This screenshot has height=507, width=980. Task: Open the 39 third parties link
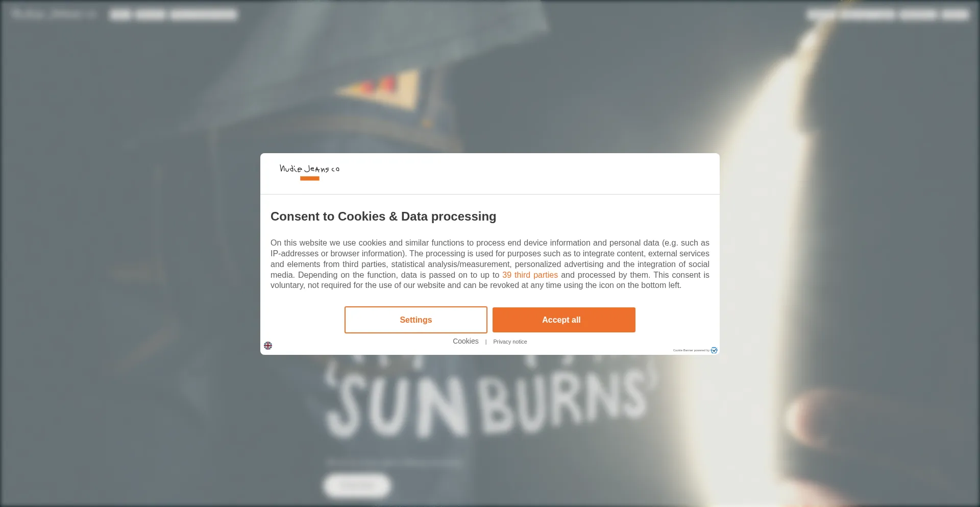click(530, 275)
